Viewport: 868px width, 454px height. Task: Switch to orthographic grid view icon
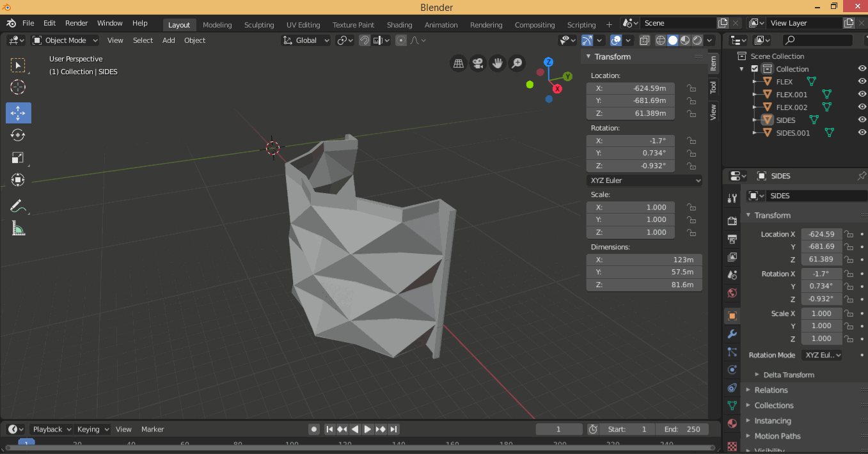458,63
